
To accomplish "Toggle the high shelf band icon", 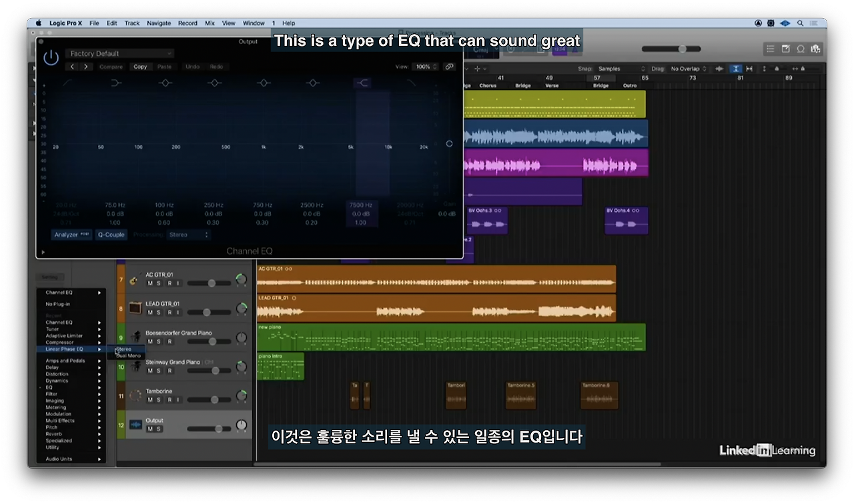I will [x=362, y=83].
